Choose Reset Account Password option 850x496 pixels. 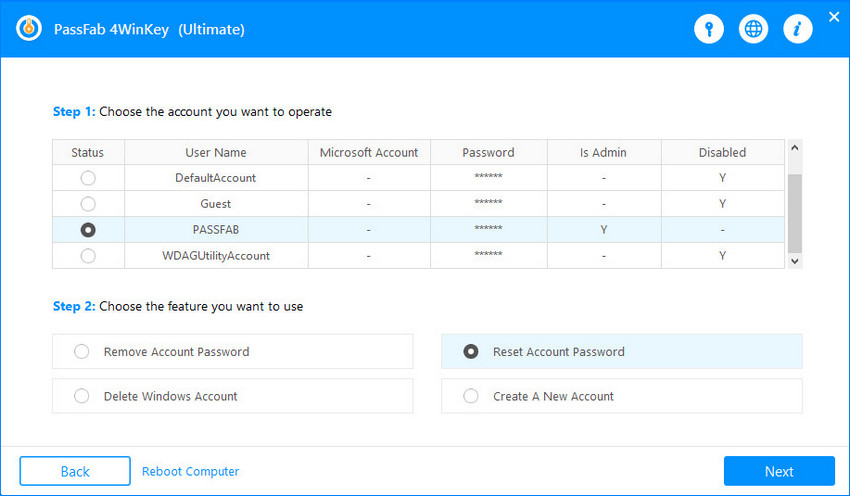tap(622, 351)
